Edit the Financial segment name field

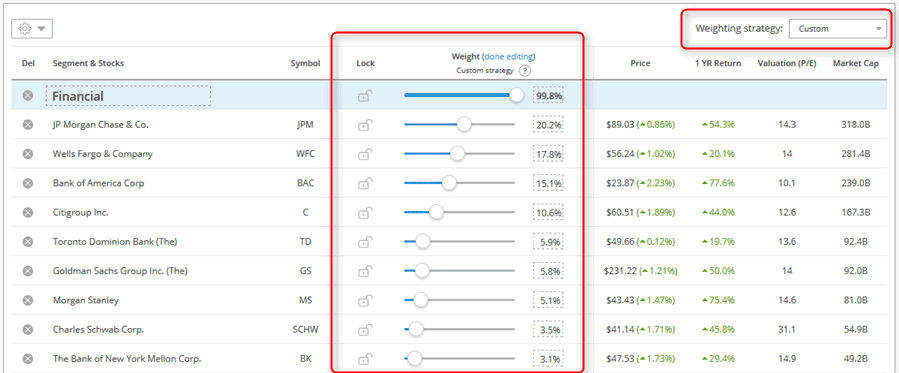coord(128,96)
